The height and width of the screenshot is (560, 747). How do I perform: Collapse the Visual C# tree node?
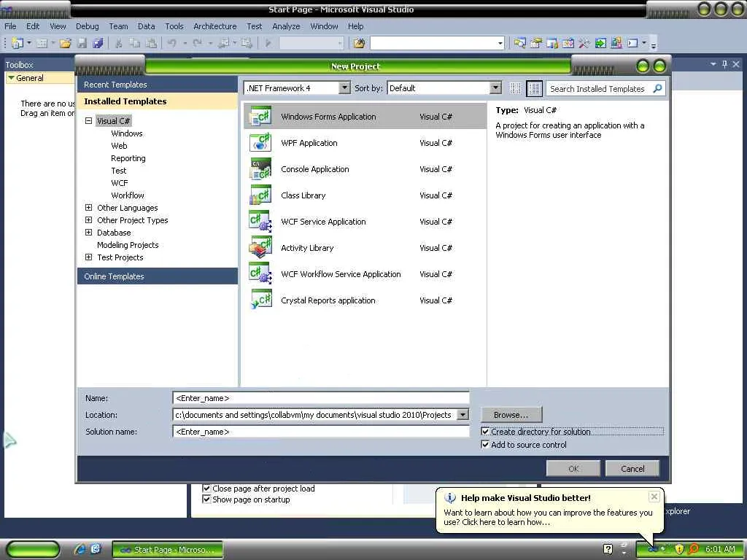click(88, 120)
